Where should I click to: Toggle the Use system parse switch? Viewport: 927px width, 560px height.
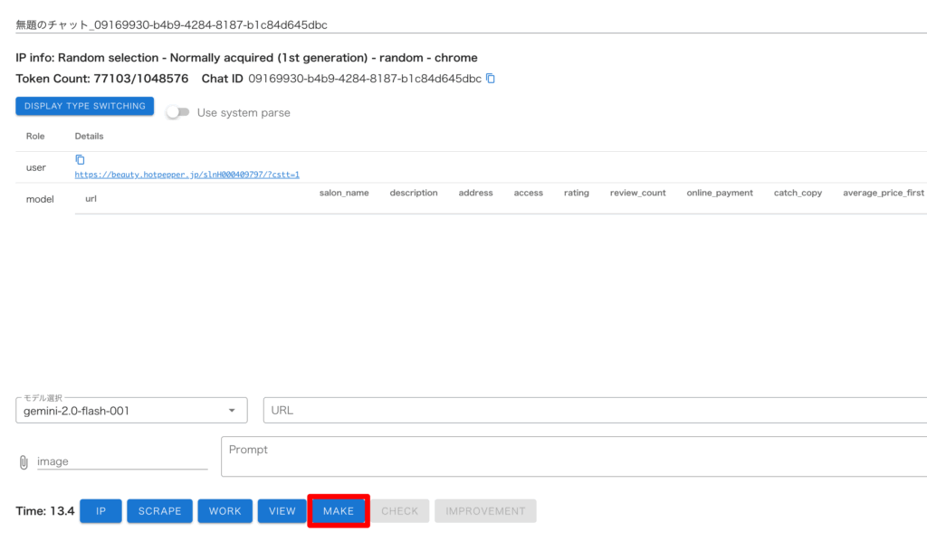[177, 112]
